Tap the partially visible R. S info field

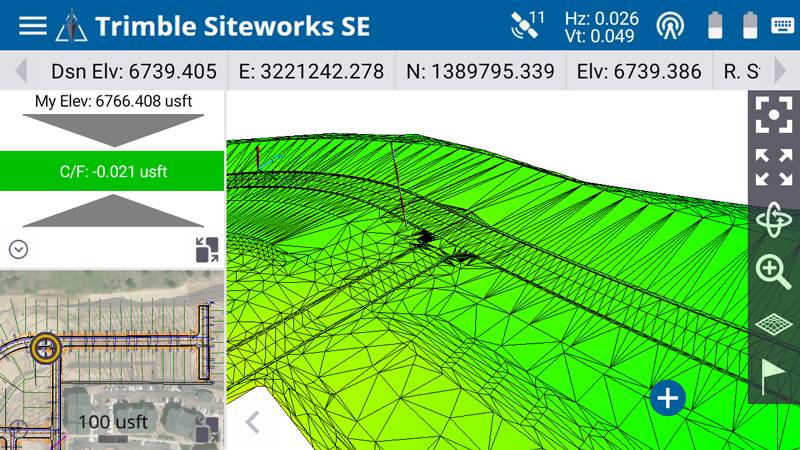pyautogui.click(x=741, y=71)
